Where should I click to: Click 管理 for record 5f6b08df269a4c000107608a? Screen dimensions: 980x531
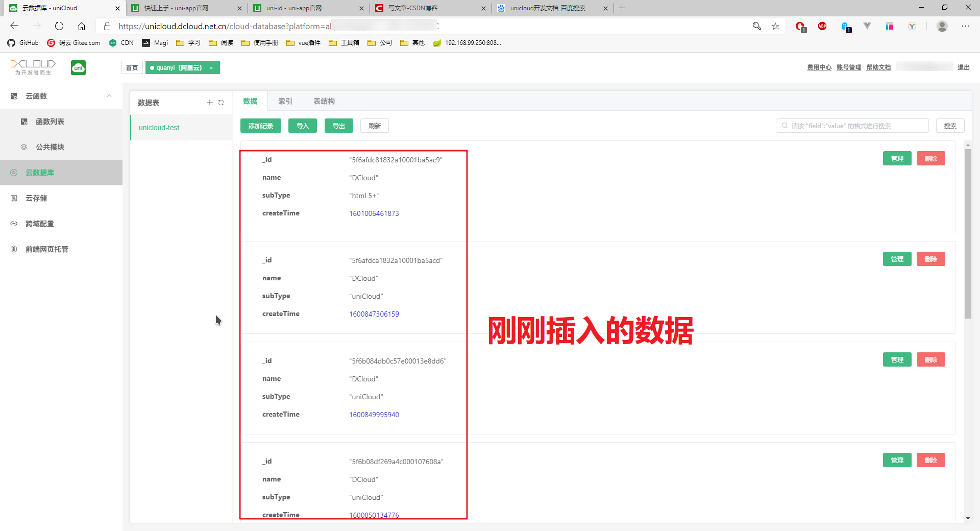pos(897,460)
